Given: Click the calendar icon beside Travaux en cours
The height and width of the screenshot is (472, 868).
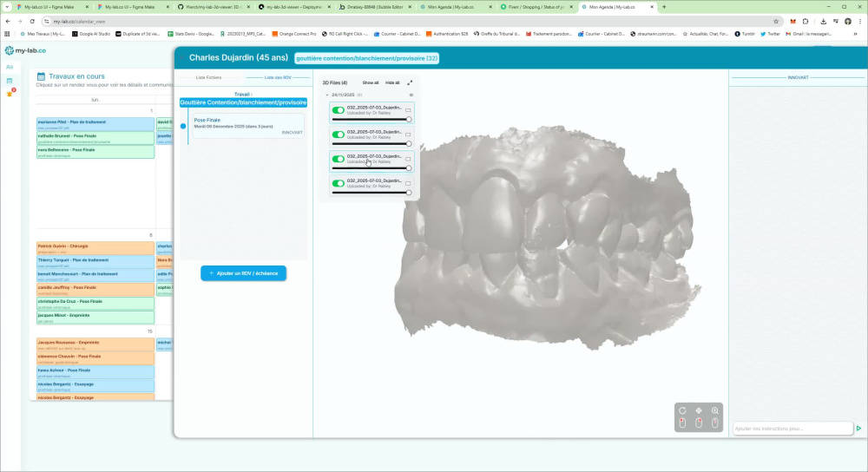Looking at the screenshot, I should pyautogui.click(x=41, y=76).
